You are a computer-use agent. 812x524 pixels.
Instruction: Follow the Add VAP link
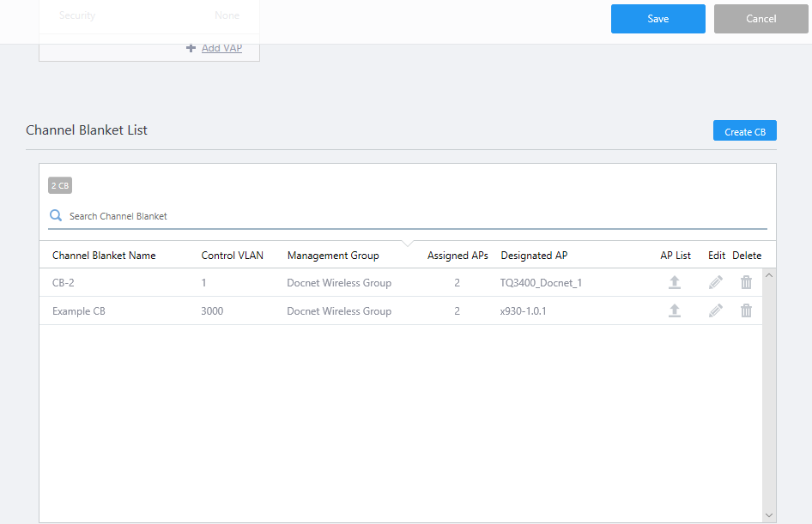(x=221, y=48)
